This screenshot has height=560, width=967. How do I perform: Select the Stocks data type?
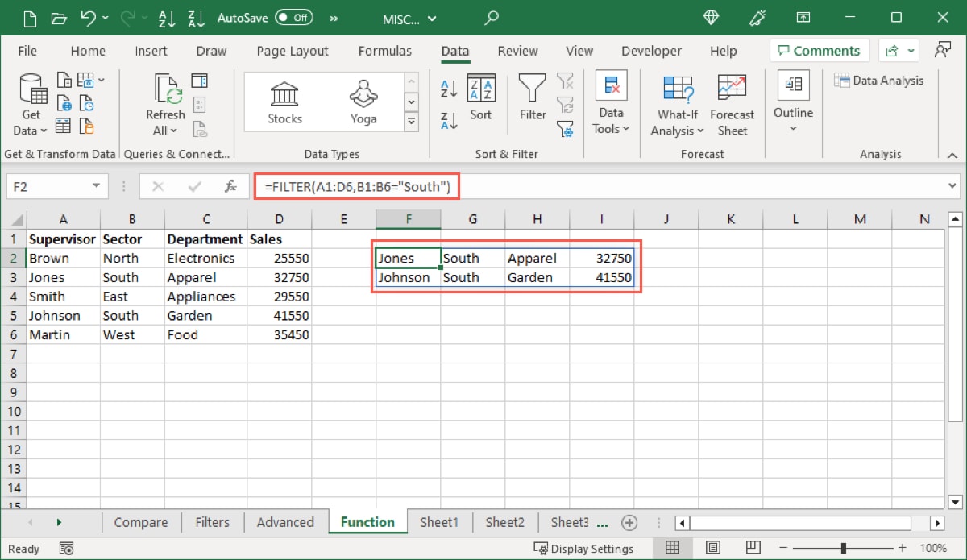[284, 101]
